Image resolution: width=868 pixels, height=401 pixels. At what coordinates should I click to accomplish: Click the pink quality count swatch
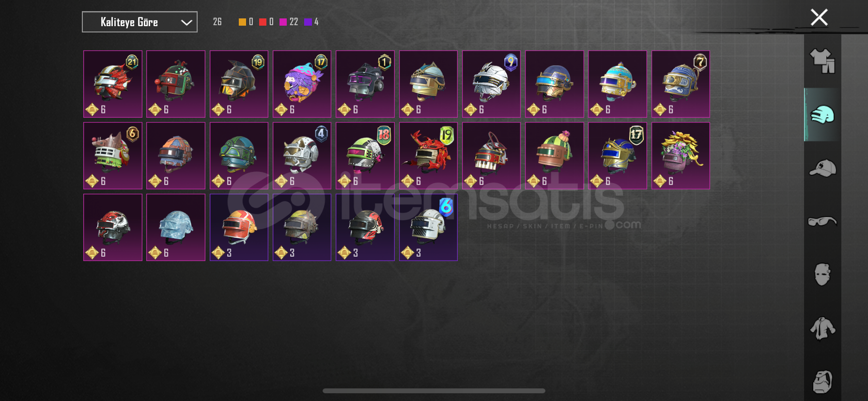point(283,22)
